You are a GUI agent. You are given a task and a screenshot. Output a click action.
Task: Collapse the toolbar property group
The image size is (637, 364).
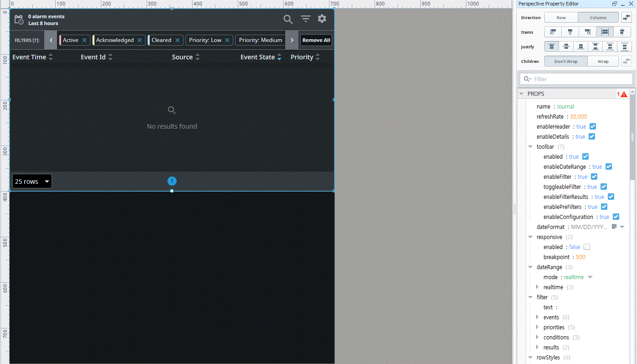[x=530, y=147]
